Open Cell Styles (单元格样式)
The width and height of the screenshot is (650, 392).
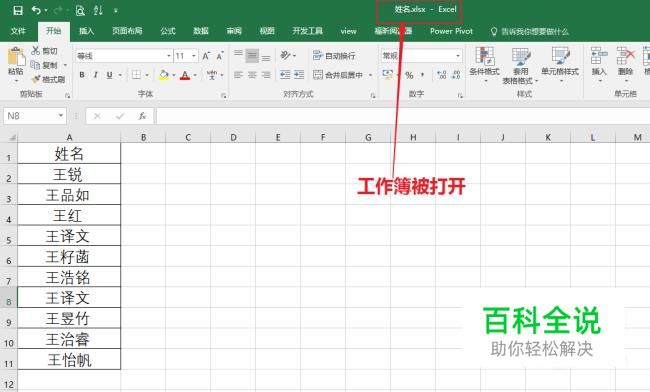point(560,64)
